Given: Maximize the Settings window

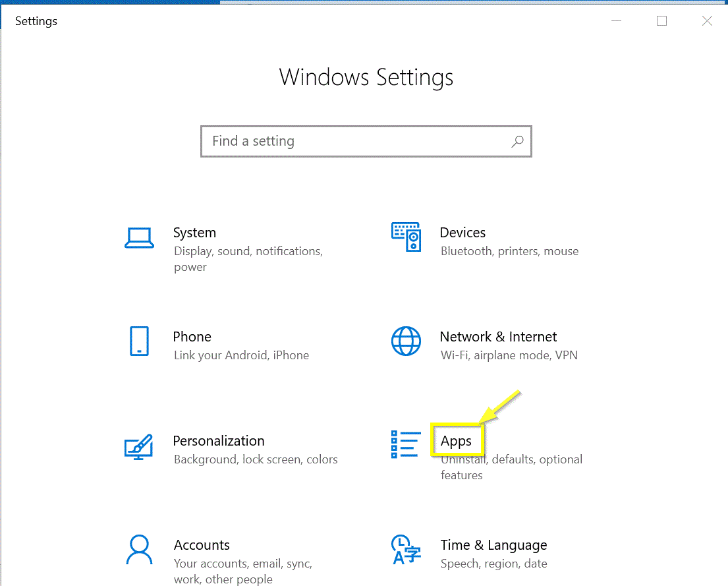Looking at the screenshot, I should tap(661, 21).
